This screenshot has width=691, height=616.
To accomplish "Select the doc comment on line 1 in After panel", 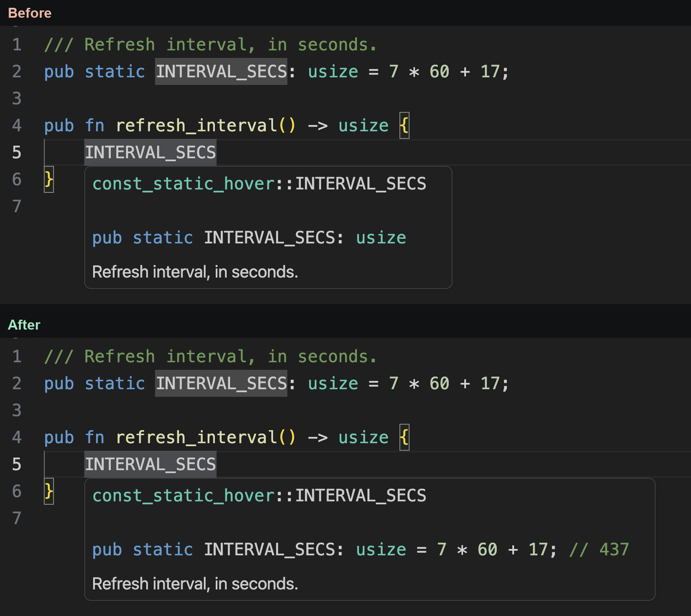I will pos(211,357).
